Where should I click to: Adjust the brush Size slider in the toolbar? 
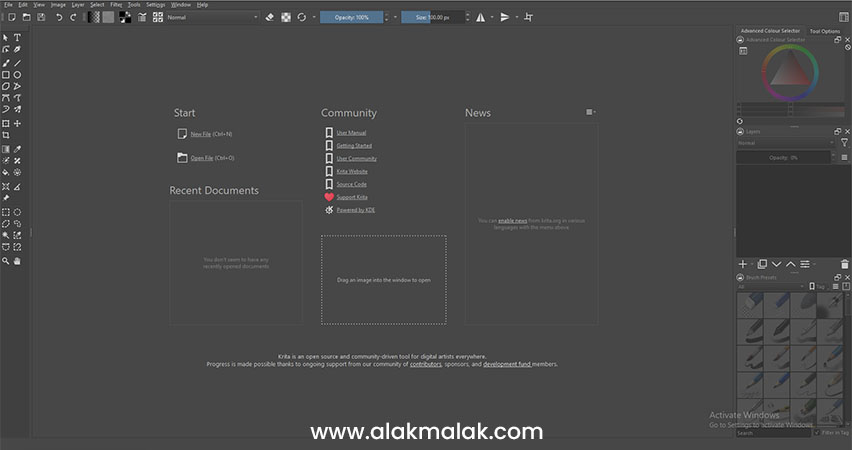tap(433, 17)
